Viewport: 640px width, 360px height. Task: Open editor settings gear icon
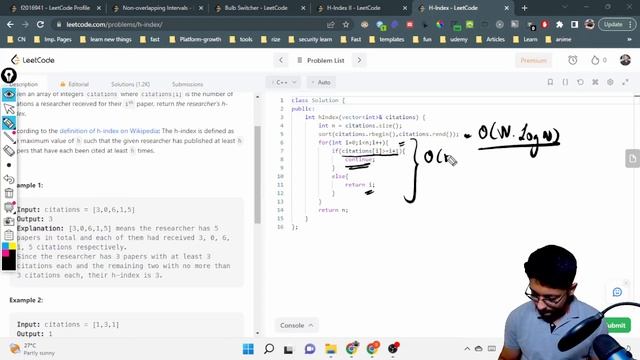(x=610, y=82)
